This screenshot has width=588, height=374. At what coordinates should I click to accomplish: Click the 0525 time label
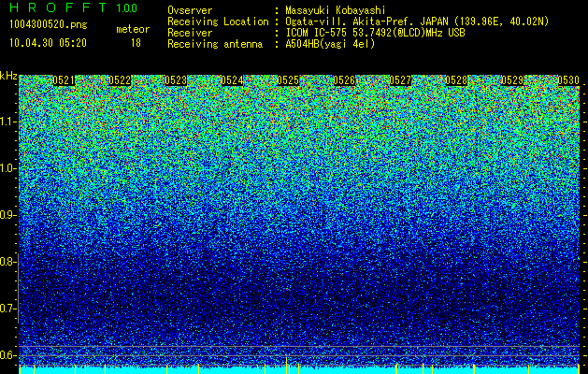(288, 80)
